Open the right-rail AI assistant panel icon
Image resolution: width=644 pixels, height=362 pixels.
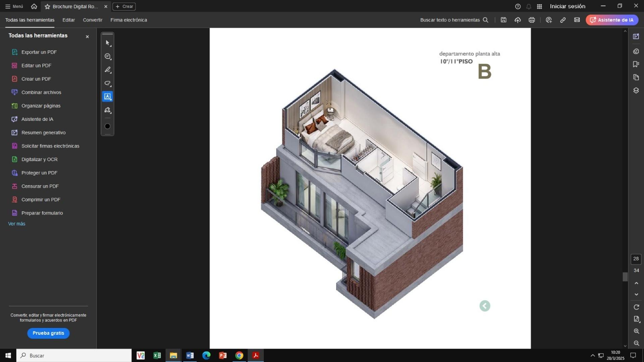tap(636, 36)
